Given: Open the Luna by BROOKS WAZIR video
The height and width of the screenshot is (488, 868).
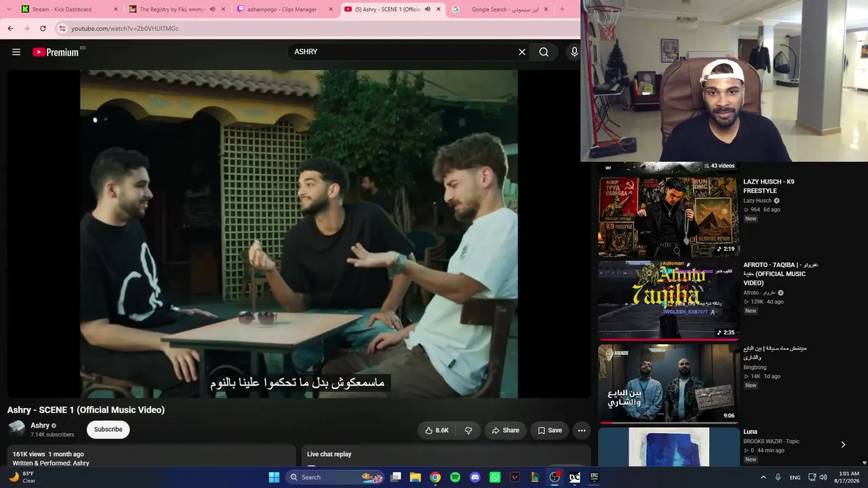Looking at the screenshot, I should (x=750, y=432).
